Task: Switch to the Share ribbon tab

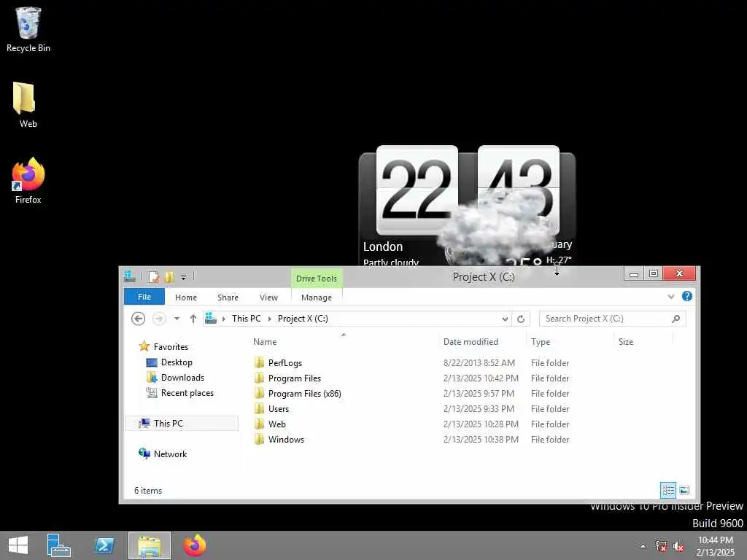Action: point(228,297)
